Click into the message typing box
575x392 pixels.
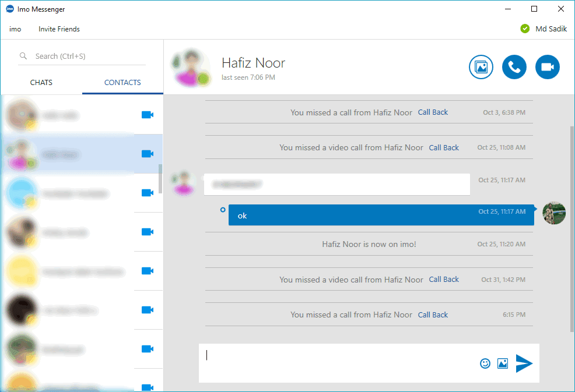point(338,363)
